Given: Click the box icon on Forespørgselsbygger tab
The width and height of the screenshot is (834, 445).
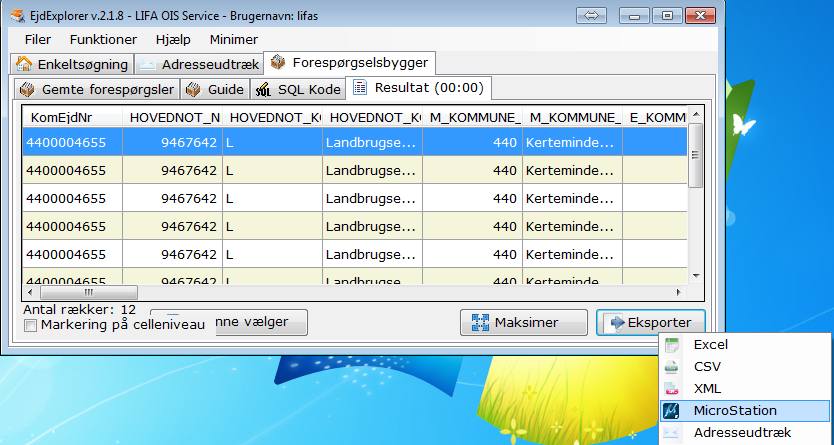Looking at the screenshot, I should click(278, 63).
